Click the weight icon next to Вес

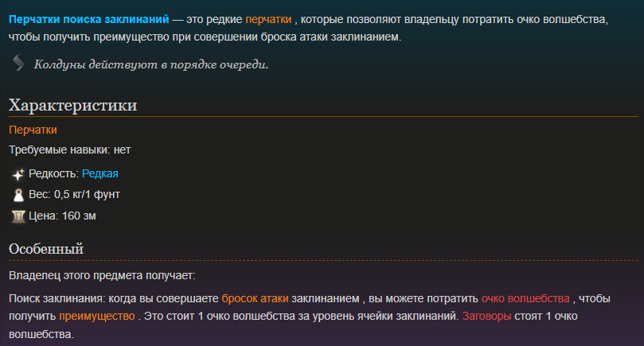18,195
